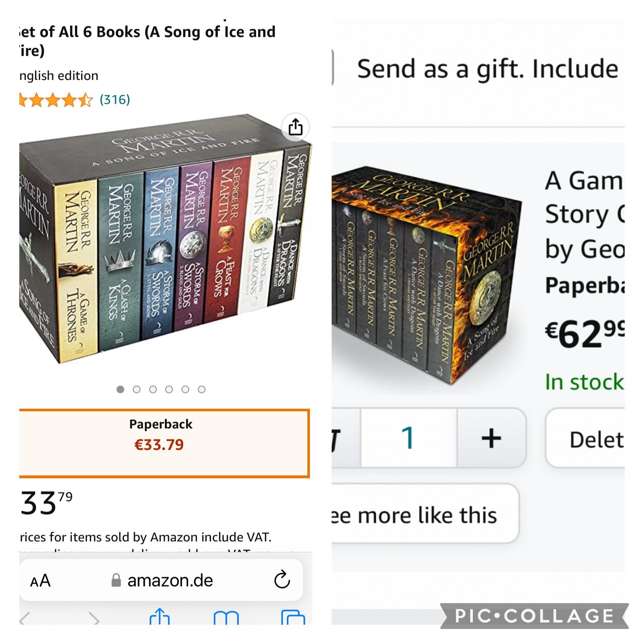Toggle the Send as a gift checkbox
Image resolution: width=644 pixels, height=644 pixels.
click(x=333, y=68)
